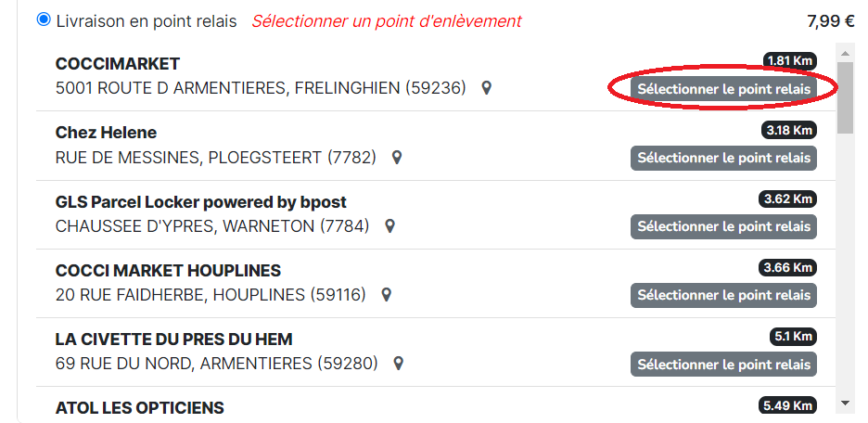The width and height of the screenshot is (868, 423).
Task: Click the Sélectionner un point d'enlèvement notice
Action: [x=387, y=21]
